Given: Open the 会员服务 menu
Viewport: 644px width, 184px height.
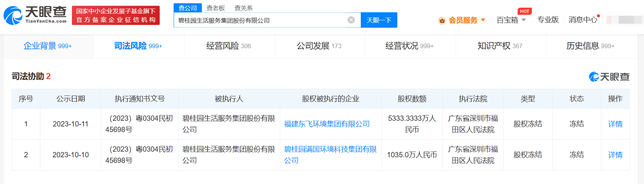Looking at the screenshot, I should pos(463,20).
